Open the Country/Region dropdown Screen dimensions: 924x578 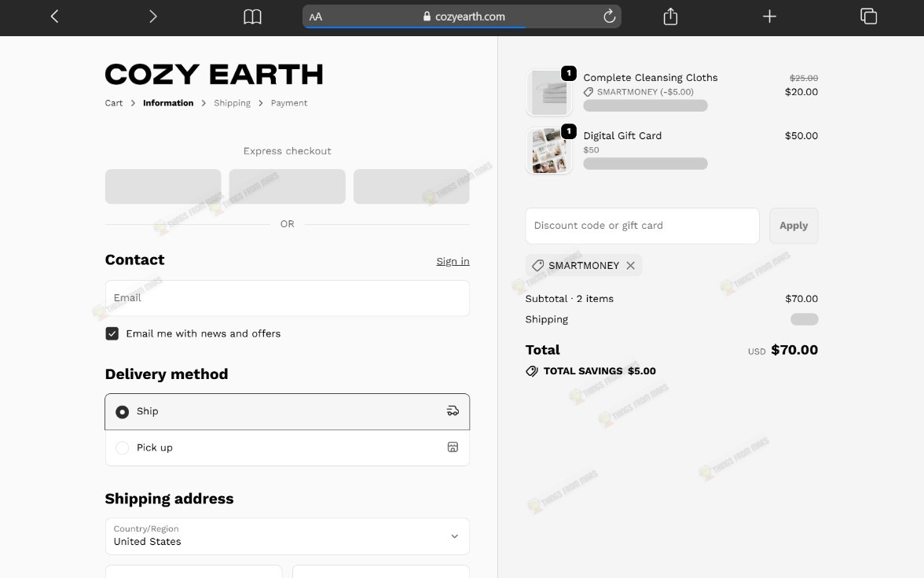[x=287, y=536]
